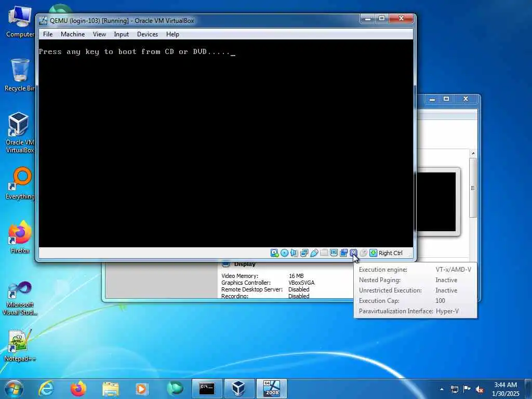Click the green arrow host key indicator

pyautogui.click(x=373, y=253)
